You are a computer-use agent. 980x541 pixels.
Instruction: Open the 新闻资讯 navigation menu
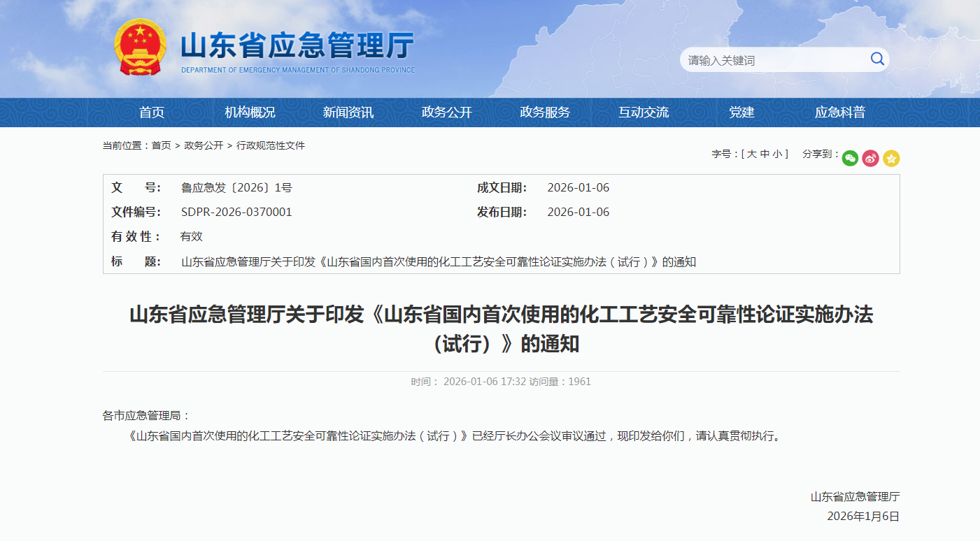tap(349, 113)
